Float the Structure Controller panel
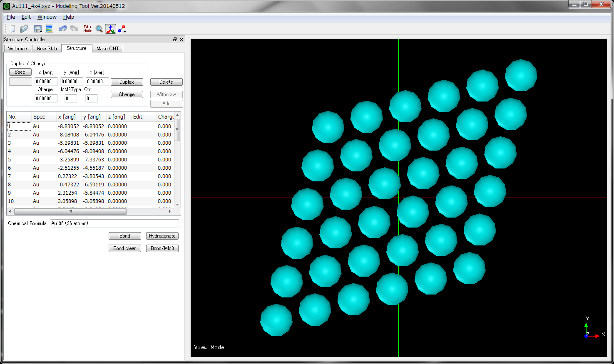 (x=175, y=40)
